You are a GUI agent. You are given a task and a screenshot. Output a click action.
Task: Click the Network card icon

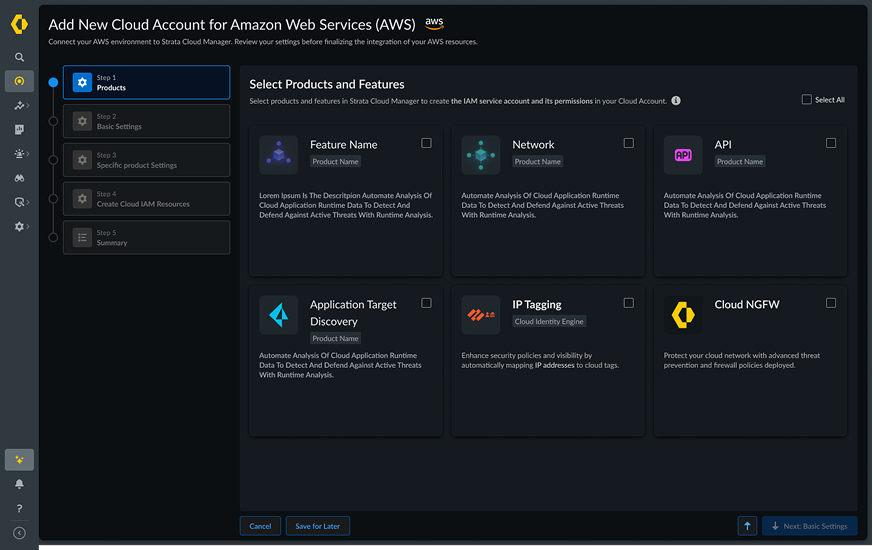tap(481, 155)
